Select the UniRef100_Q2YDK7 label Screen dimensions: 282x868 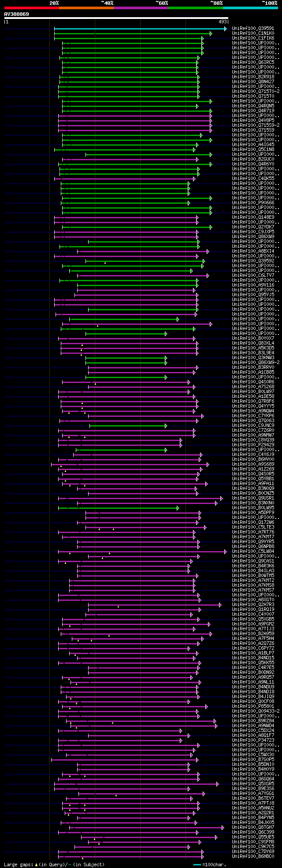pyautogui.click(x=253, y=227)
